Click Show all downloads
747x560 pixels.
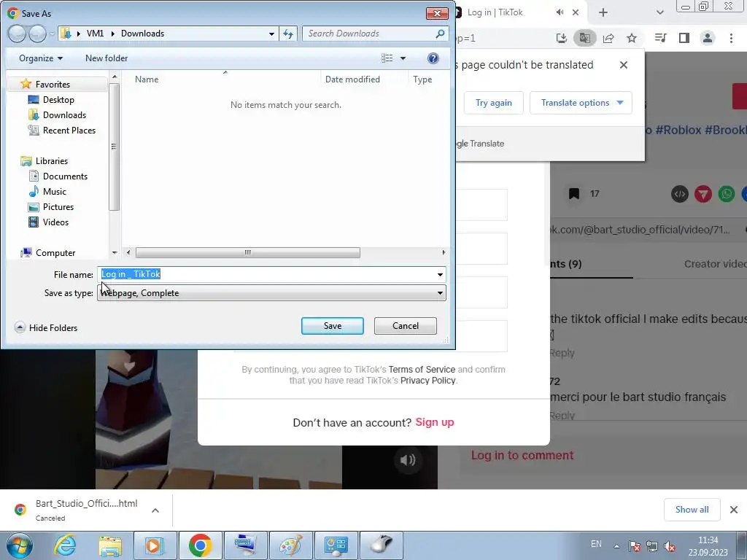pyautogui.click(x=692, y=510)
